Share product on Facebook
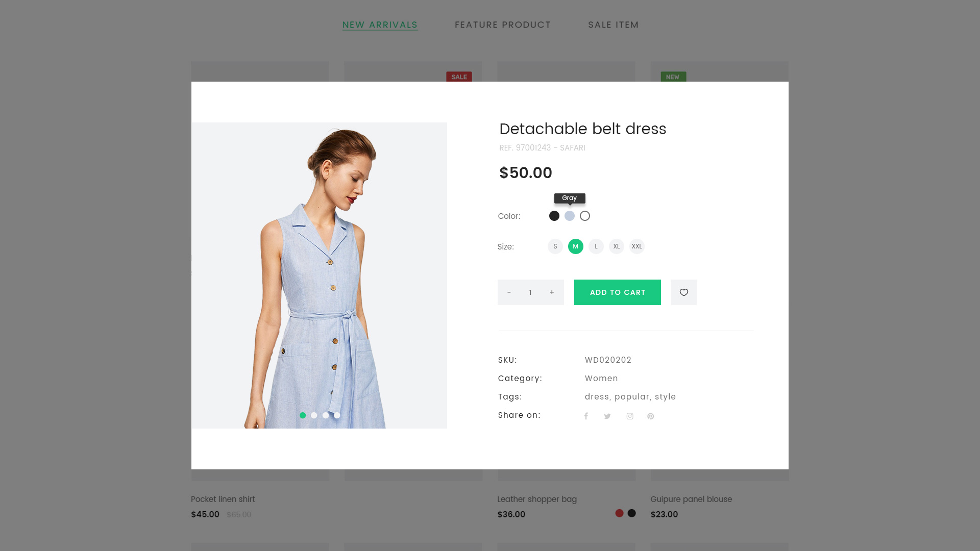This screenshot has height=551, width=980. tap(586, 416)
